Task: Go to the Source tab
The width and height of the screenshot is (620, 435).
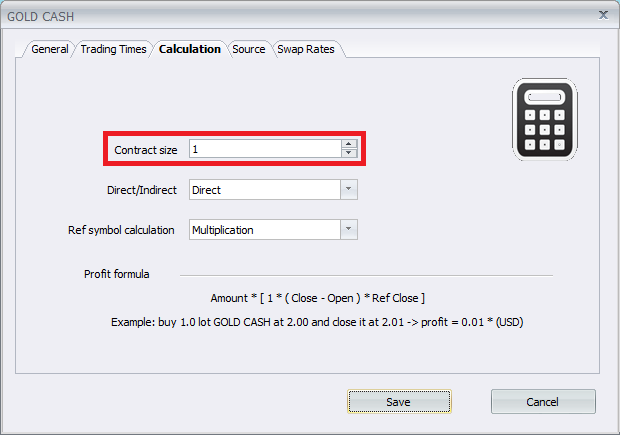Action: 249,49
